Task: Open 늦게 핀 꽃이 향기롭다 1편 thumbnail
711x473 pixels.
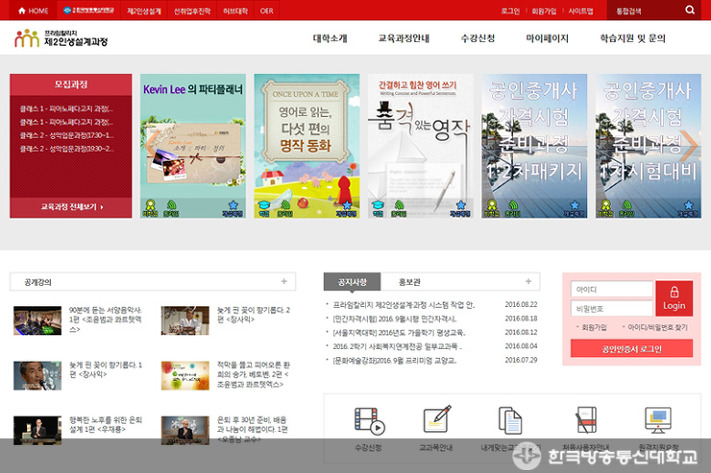Action: click(x=37, y=375)
